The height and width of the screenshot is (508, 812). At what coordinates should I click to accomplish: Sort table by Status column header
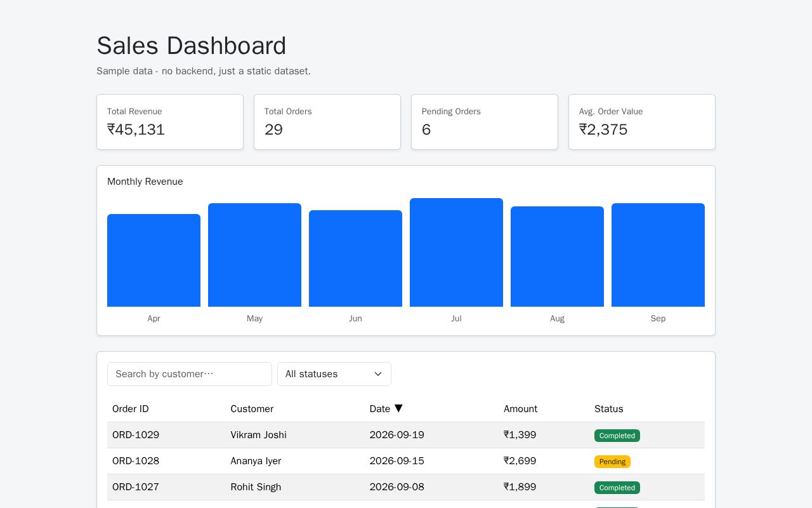coord(609,409)
